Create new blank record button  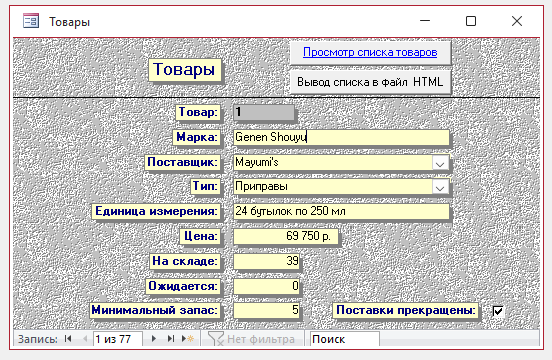188,339
